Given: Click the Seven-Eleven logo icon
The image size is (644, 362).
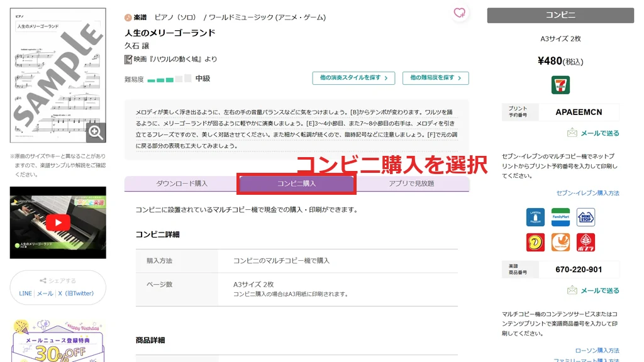Looking at the screenshot, I should [x=560, y=85].
